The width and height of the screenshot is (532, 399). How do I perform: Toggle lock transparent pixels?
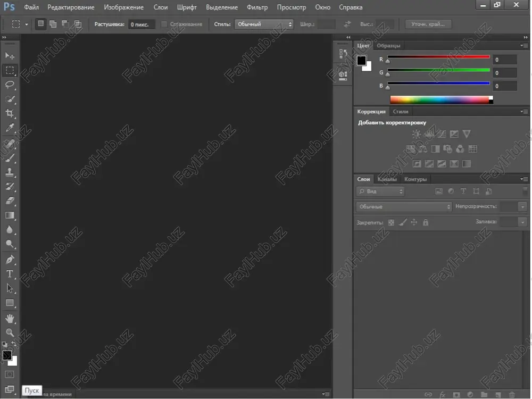point(391,222)
